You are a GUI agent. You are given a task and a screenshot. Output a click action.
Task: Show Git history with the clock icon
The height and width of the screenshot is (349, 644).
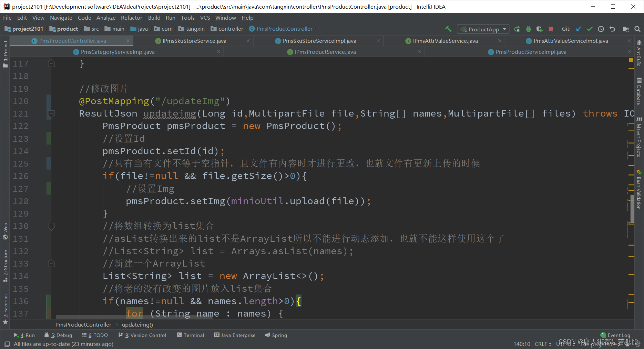(601, 29)
